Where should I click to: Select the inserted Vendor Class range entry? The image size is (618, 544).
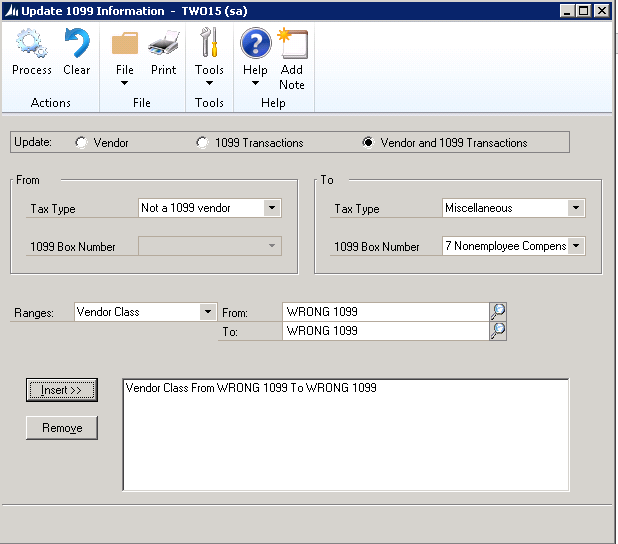[251, 388]
